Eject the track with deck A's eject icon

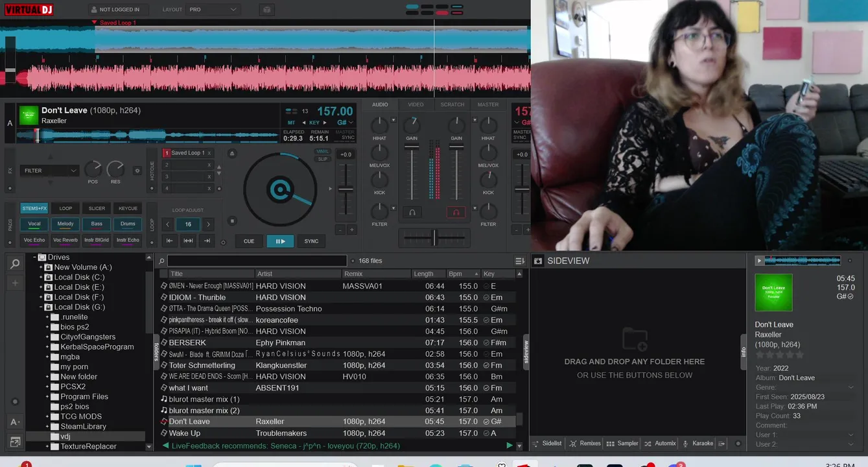pos(232,153)
